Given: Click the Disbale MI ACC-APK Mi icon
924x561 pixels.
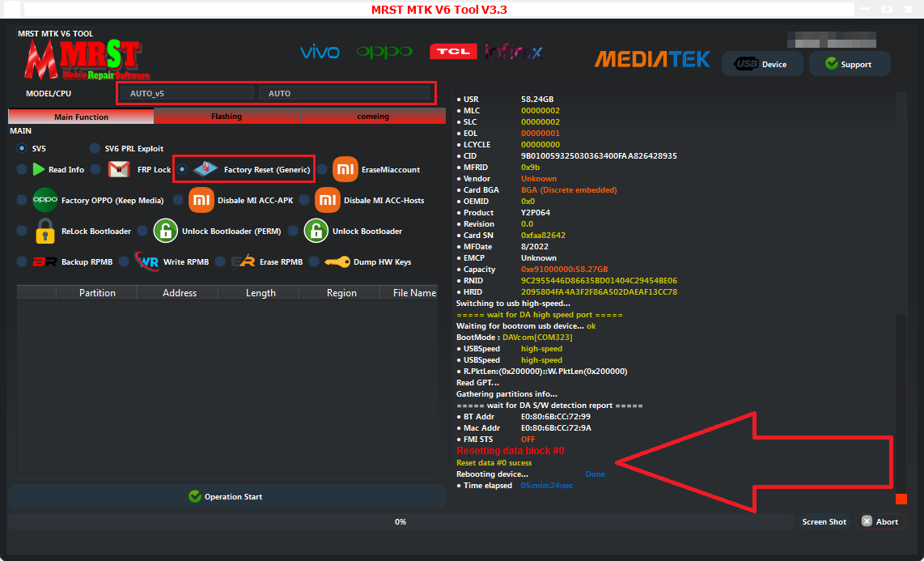Looking at the screenshot, I should (201, 201).
